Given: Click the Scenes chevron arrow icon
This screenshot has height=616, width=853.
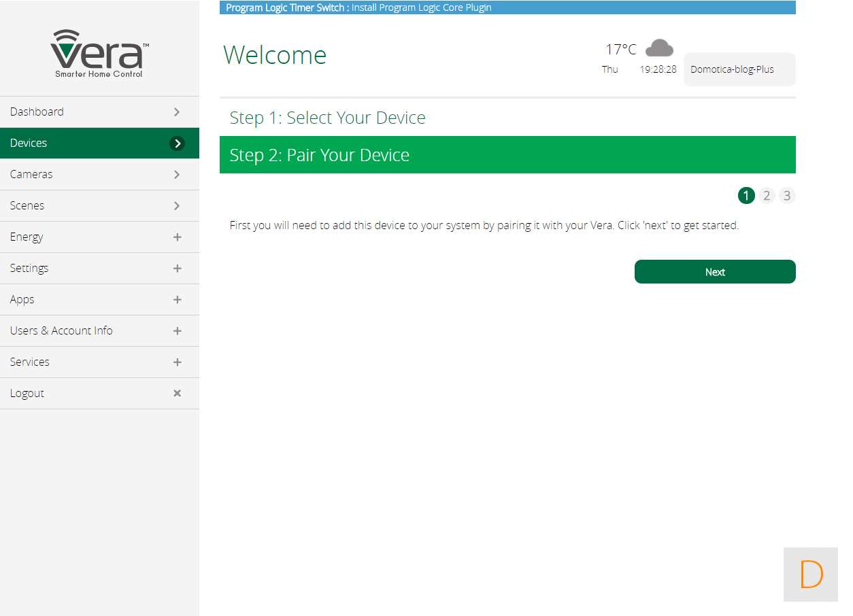Looking at the screenshot, I should pos(177,206).
